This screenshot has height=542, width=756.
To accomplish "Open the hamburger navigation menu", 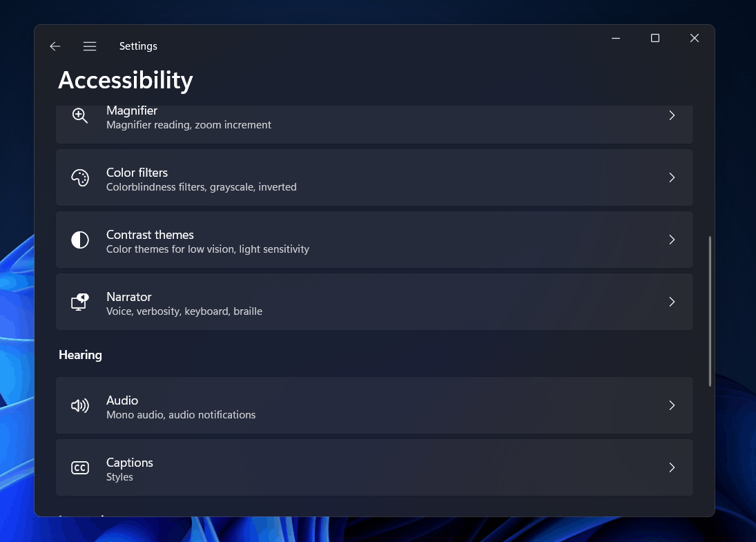I will point(90,46).
